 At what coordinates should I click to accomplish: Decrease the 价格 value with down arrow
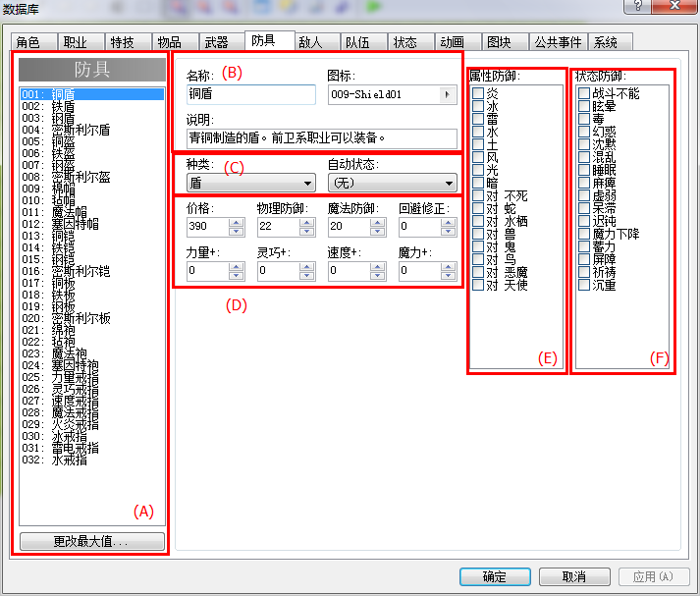[237, 231]
